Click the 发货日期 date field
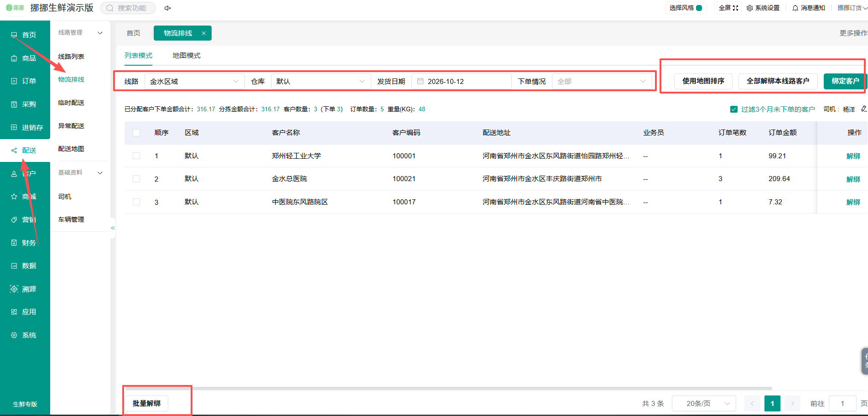 (x=461, y=81)
